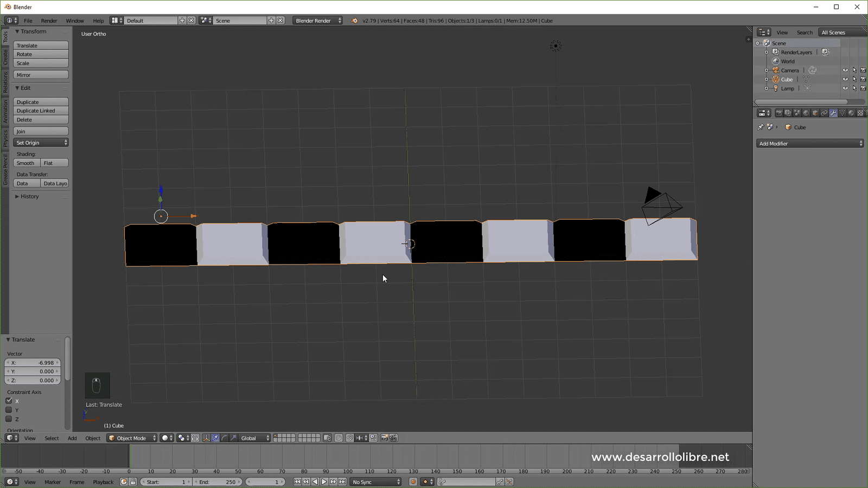Open the Texture properties tab
Viewport: 868px width, 488px height.
(860, 113)
